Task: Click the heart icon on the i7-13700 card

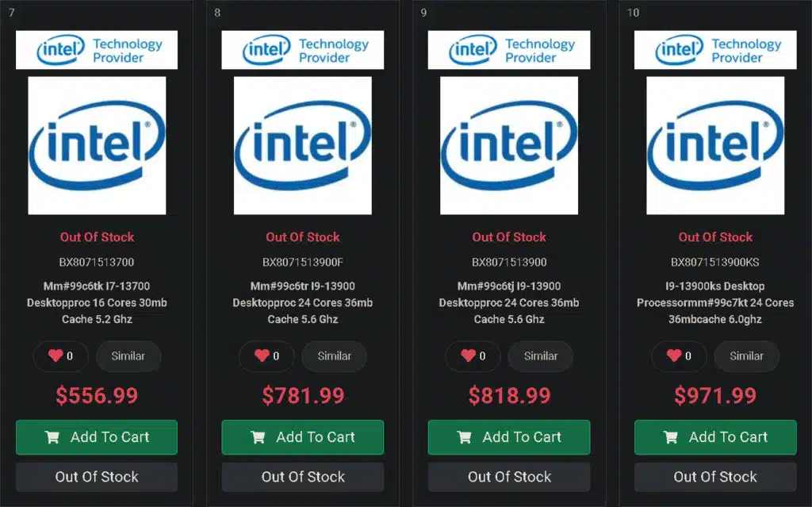Action: [x=56, y=355]
